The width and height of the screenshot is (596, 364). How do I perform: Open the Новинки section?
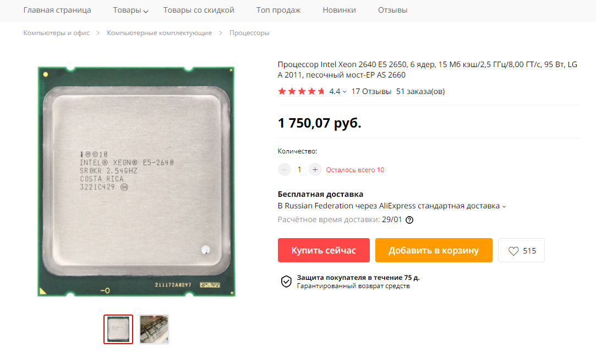[x=339, y=10]
